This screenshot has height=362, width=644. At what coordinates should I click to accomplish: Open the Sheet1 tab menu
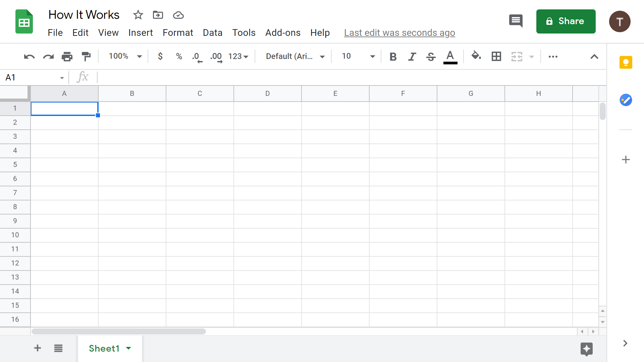pos(128,348)
